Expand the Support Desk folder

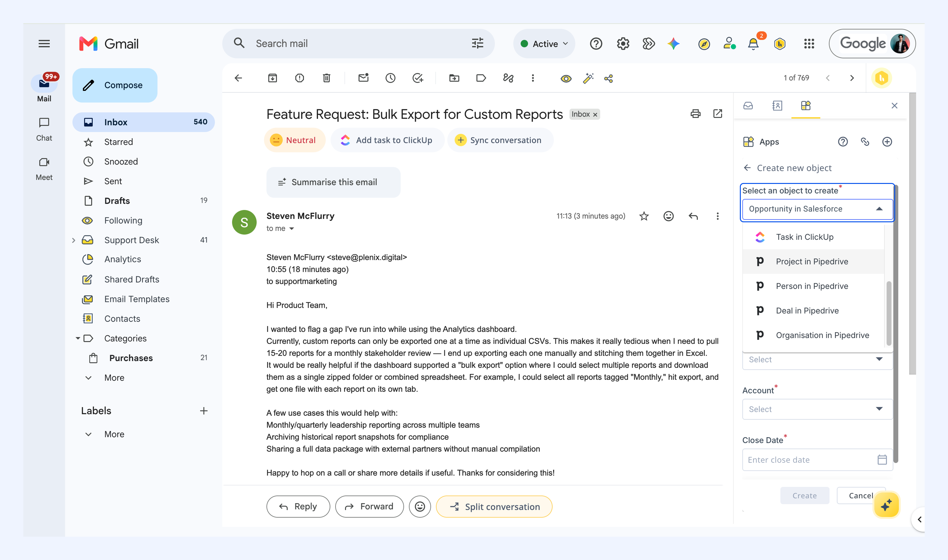pyautogui.click(x=74, y=240)
